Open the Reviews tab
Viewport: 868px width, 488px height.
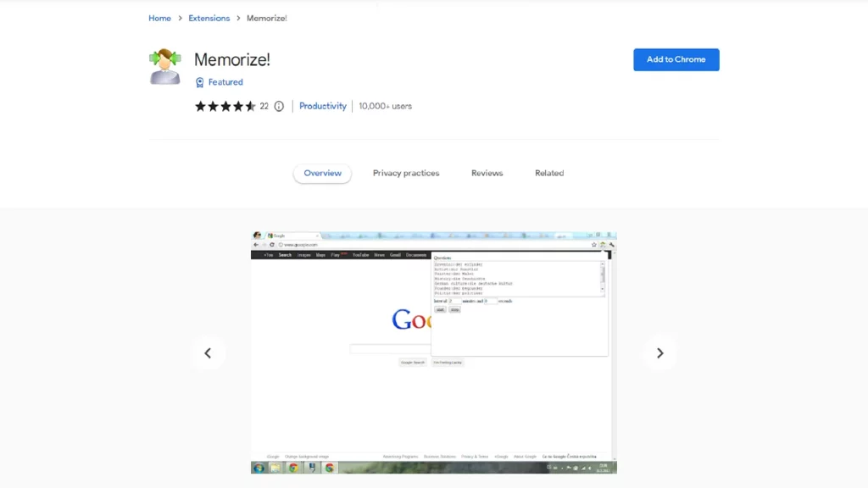487,173
